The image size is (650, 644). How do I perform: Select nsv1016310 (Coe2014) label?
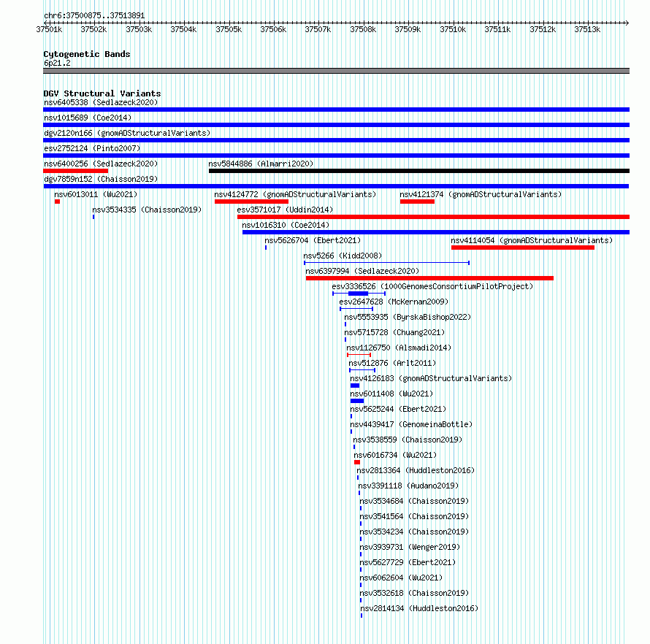pos(286,225)
